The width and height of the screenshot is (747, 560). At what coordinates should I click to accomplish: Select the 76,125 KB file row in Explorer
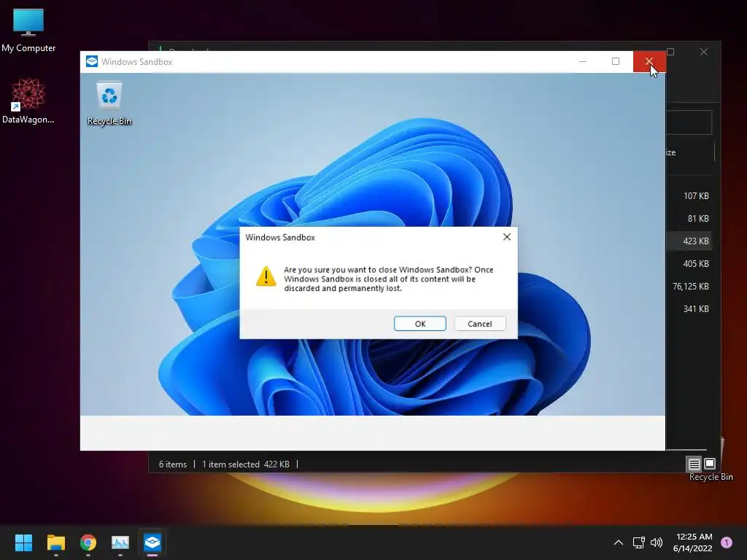coord(689,286)
